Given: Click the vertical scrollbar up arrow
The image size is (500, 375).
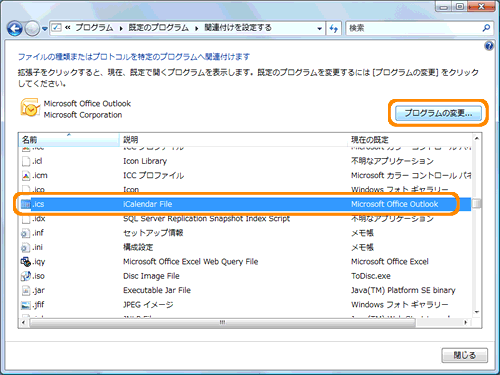Looking at the screenshot, I should pos(477,138).
